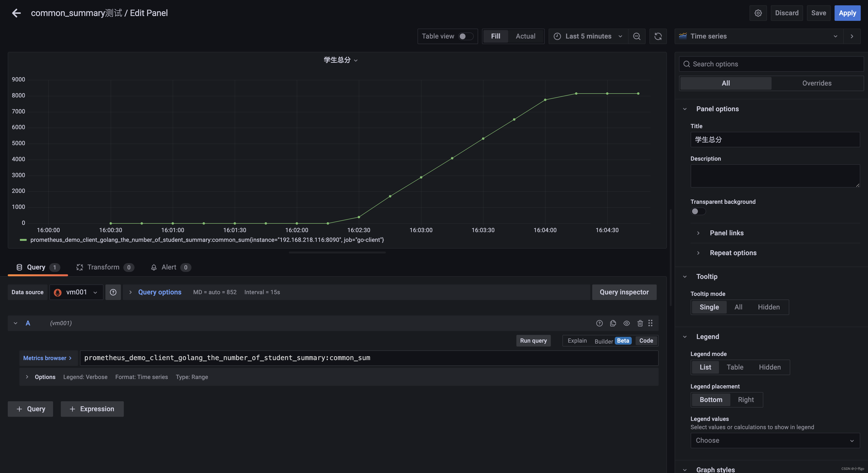Click the Apply button

(x=847, y=13)
